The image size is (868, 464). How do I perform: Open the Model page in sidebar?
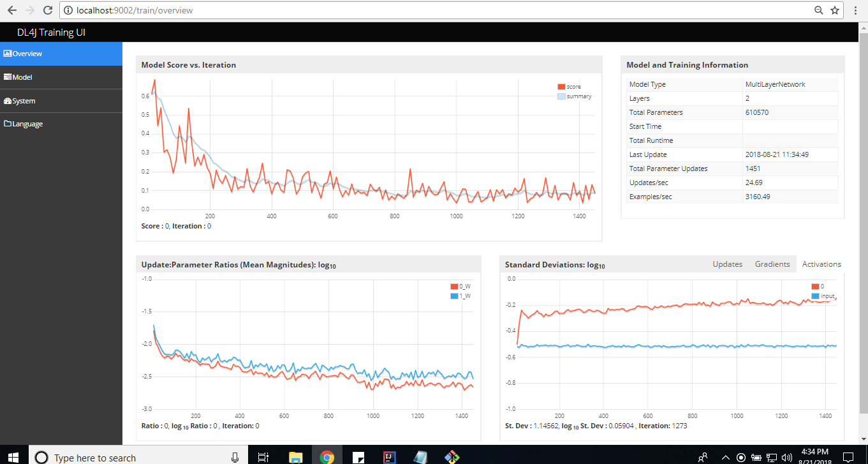pos(61,77)
